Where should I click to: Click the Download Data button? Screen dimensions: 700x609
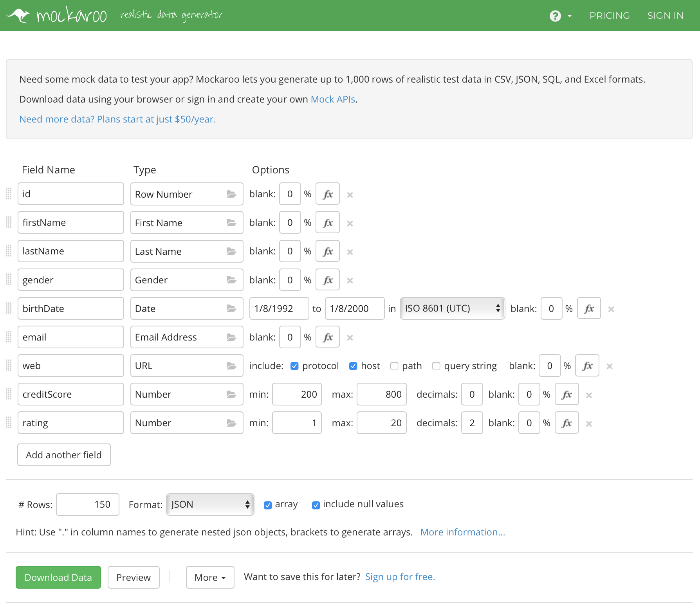pos(58,577)
